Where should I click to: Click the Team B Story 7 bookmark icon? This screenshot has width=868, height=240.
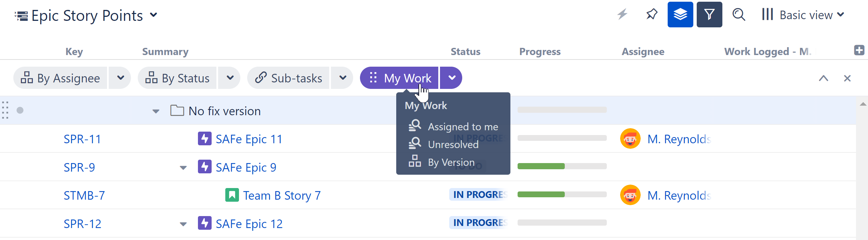pyautogui.click(x=232, y=195)
